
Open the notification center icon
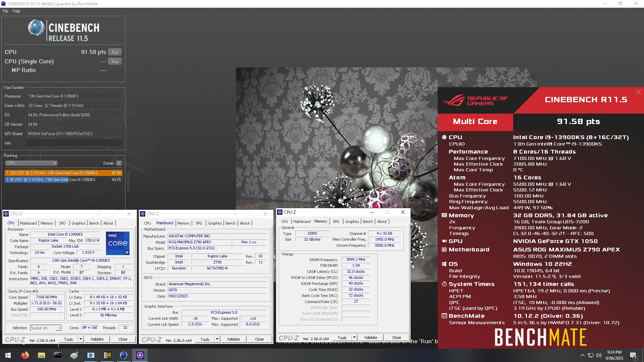pos(633,355)
